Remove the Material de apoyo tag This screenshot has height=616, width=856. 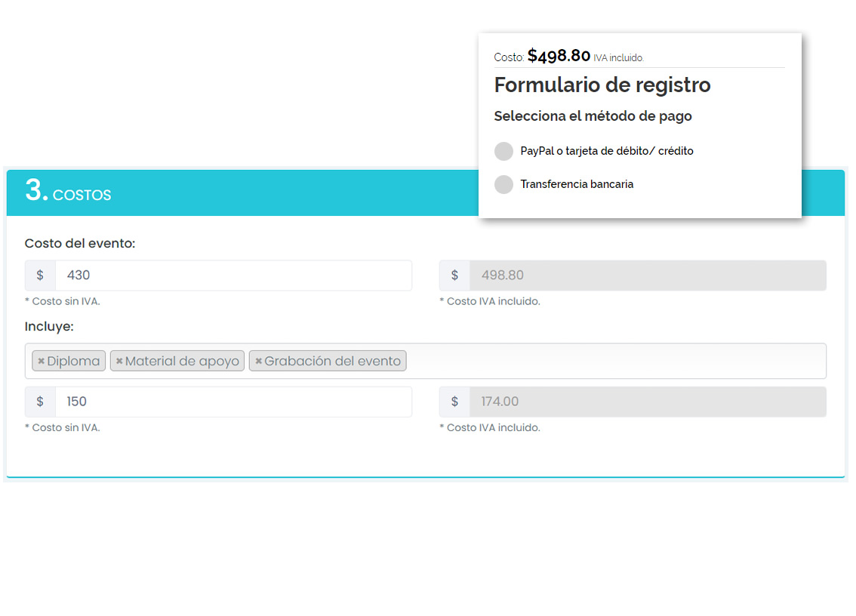[x=119, y=362]
